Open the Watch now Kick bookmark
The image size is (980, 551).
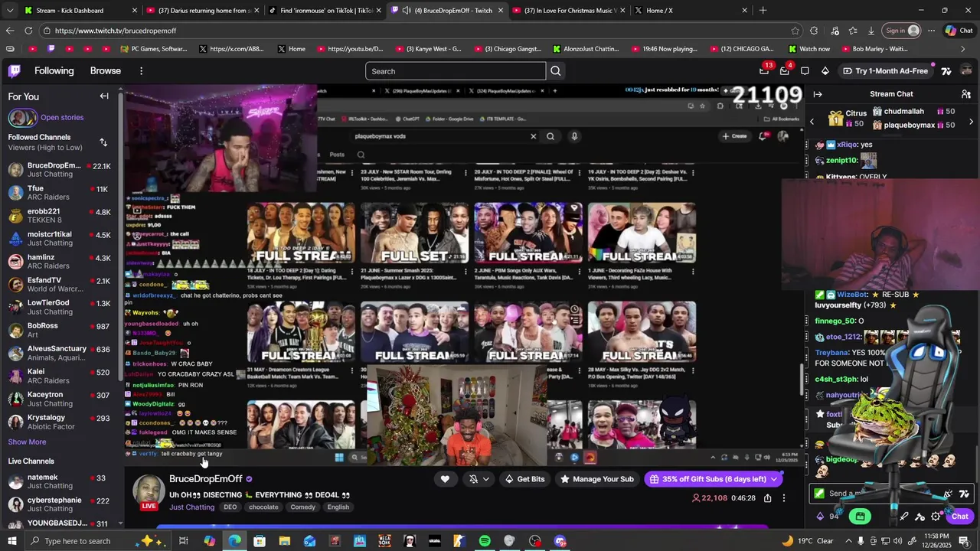pyautogui.click(x=808, y=49)
